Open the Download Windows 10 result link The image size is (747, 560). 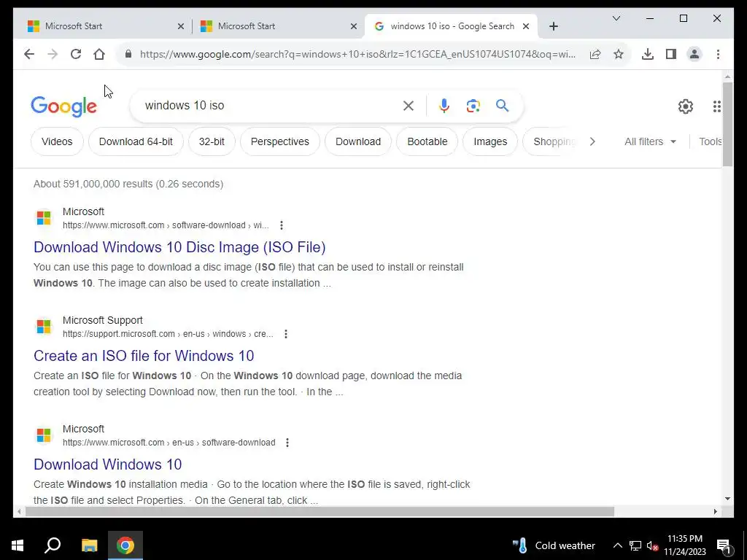pos(108,464)
